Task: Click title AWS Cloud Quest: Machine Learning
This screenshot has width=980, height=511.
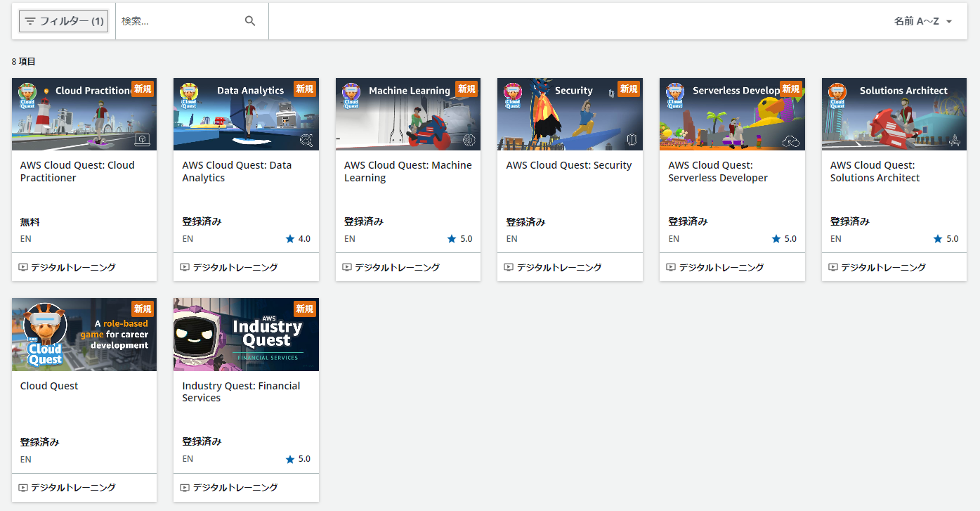Action: pos(408,172)
